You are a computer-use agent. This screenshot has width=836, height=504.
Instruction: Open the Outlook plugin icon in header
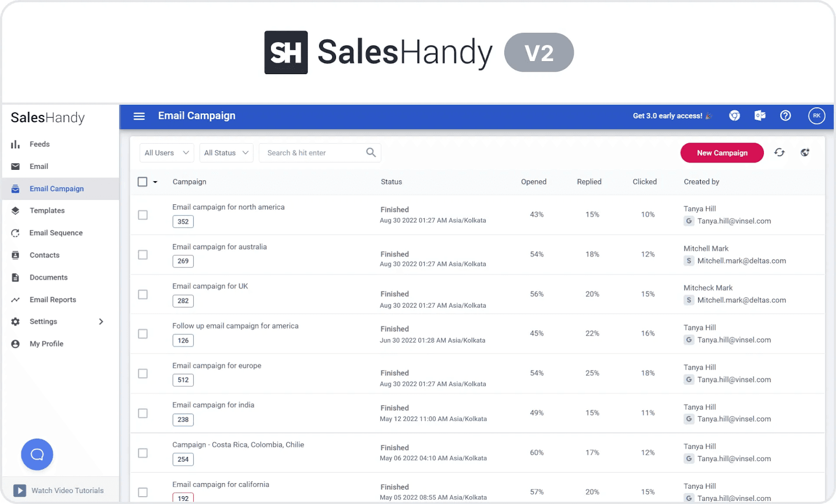pyautogui.click(x=760, y=116)
